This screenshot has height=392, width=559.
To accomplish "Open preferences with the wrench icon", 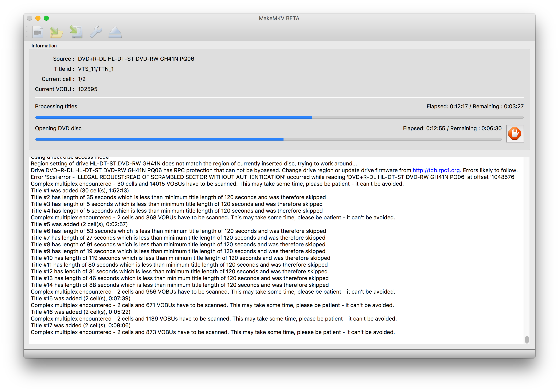I will click(x=96, y=32).
